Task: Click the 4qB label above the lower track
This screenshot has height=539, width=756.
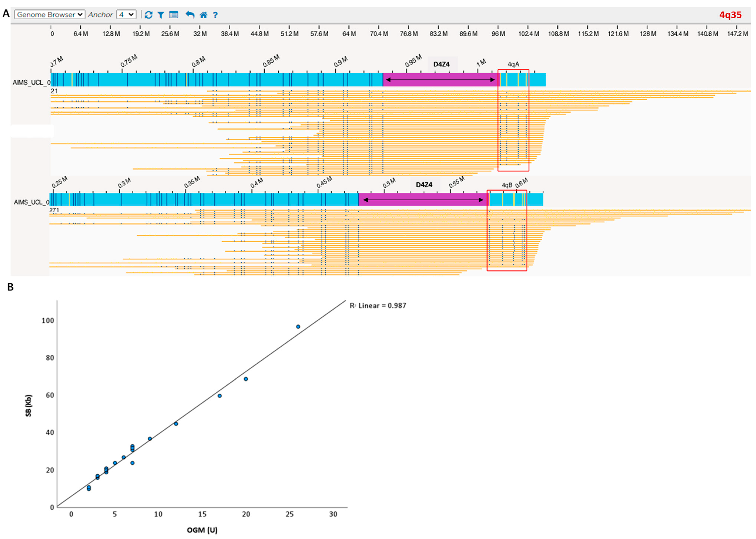Action: pyautogui.click(x=507, y=185)
